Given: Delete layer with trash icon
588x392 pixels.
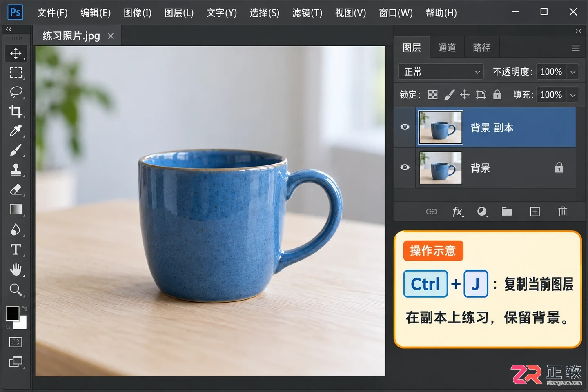Looking at the screenshot, I should tap(563, 212).
